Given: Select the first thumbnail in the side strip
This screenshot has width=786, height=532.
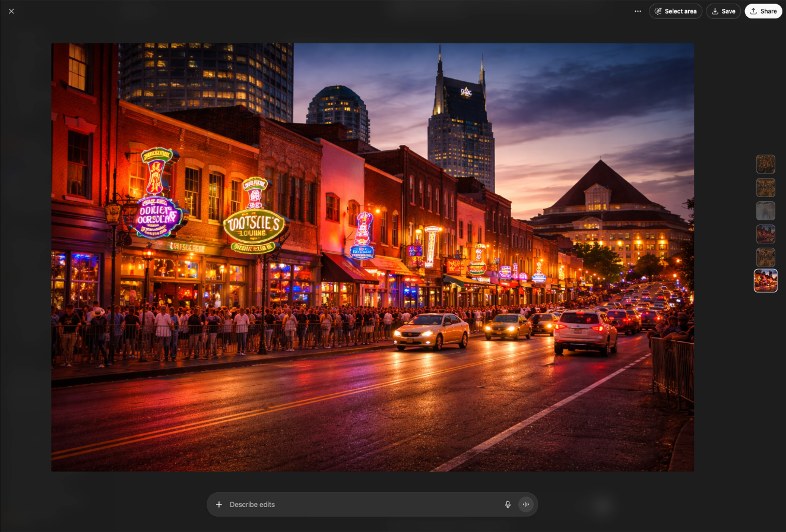Looking at the screenshot, I should click(x=765, y=164).
